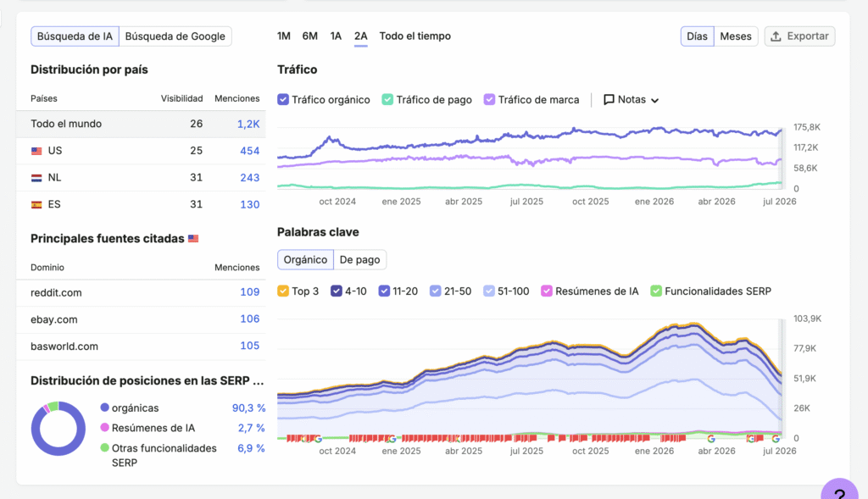Click the export upload icon
Screen dimensions: 868x499
tap(776, 36)
